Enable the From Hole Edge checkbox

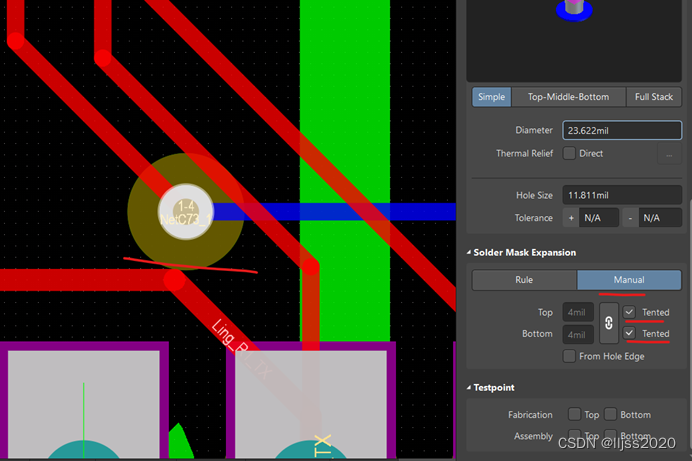click(569, 356)
